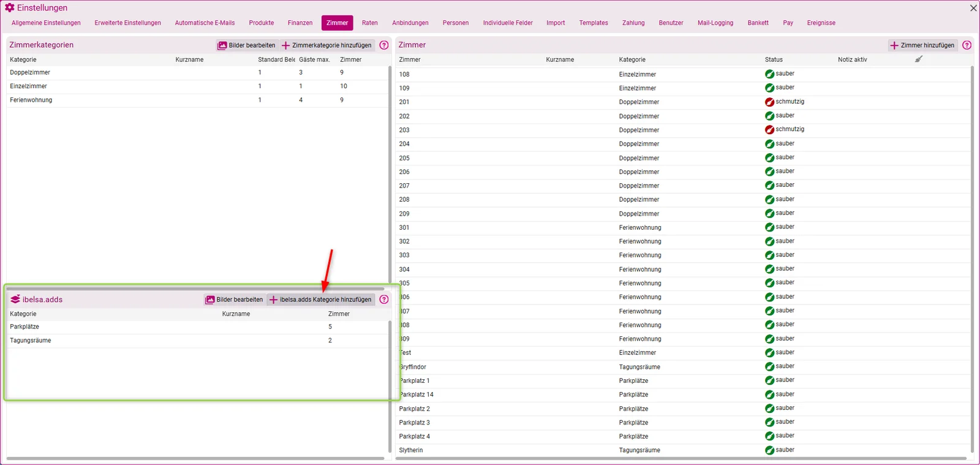The height and width of the screenshot is (465, 980).
Task: Click ibelsa.adds layers icon
Action: pos(15,300)
